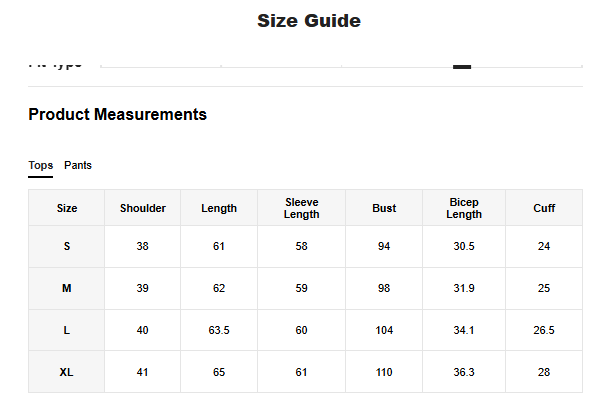This screenshot has width=605, height=401.
Task: Select the Tops measurements tab
Action: (x=41, y=165)
